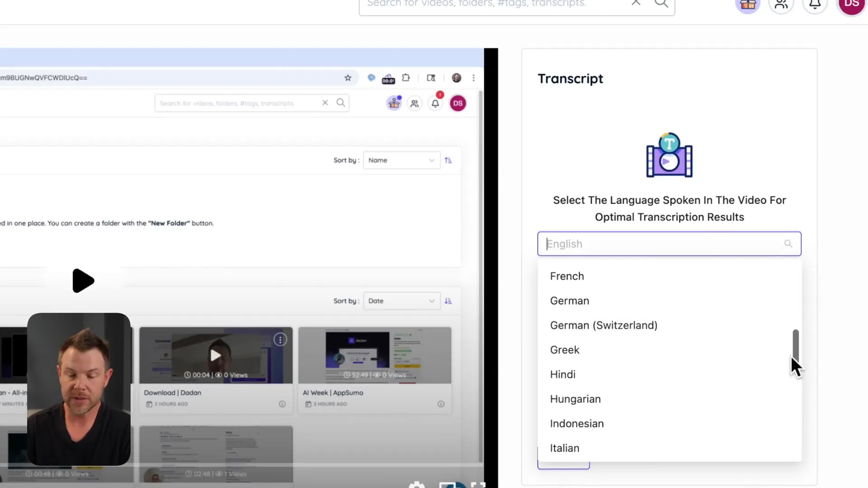This screenshot has width=868, height=488.
Task: Click the language search field showing English
Action: pyautogui.click(x=669, y=244)
